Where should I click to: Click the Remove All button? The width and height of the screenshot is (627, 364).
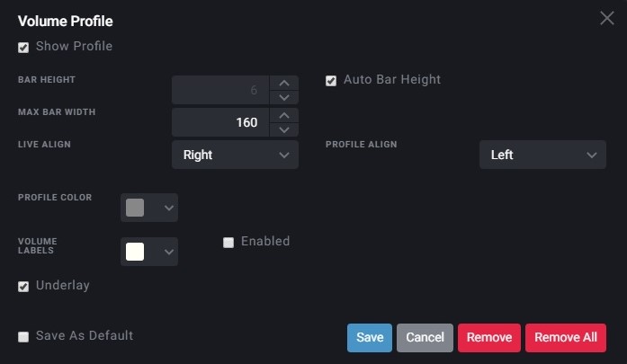click(x=566, y=338)
